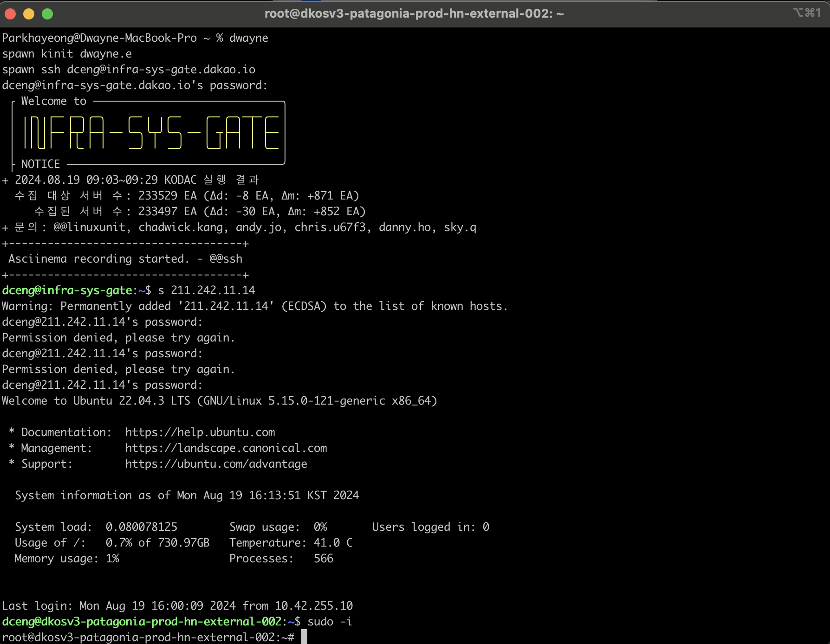Screen dimensions: 830x644
Task: Click the 'dwayne' command on first line
Action: 249,38
